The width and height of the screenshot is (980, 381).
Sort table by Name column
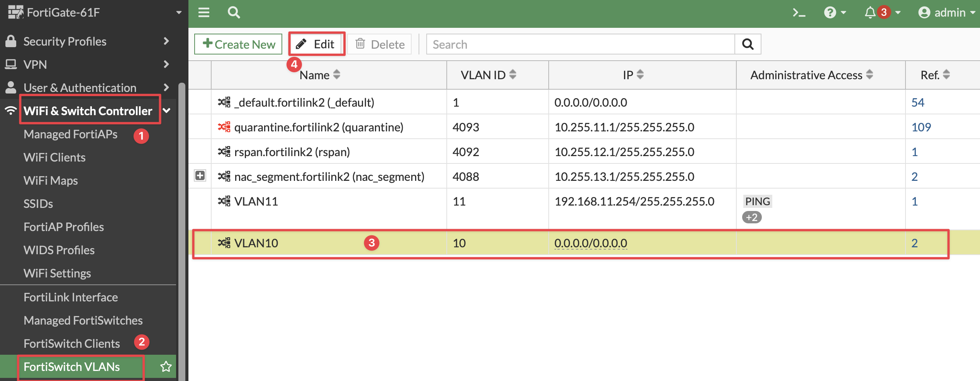[320, 75]
